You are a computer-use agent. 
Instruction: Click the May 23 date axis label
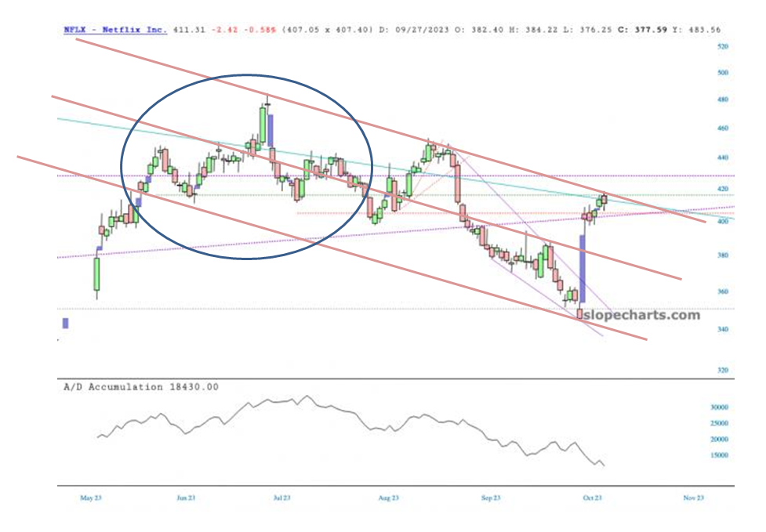pyautogui.click(x=91, y=498)
